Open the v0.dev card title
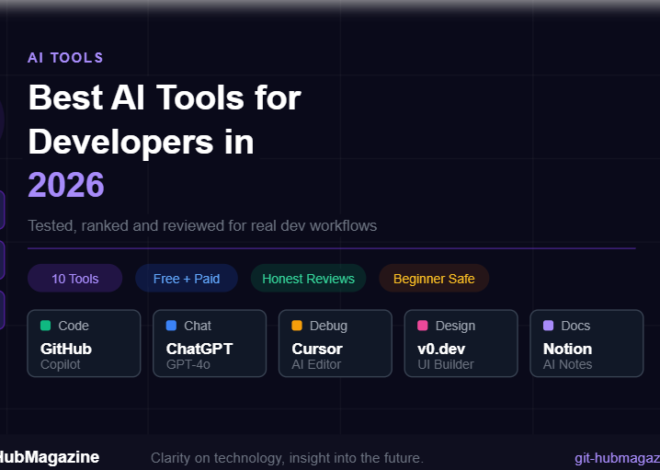 coord(442,349)
